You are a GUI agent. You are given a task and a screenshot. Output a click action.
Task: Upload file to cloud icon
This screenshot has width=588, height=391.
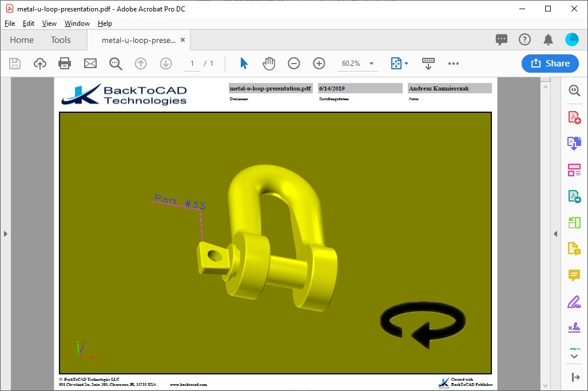point(39,64)
